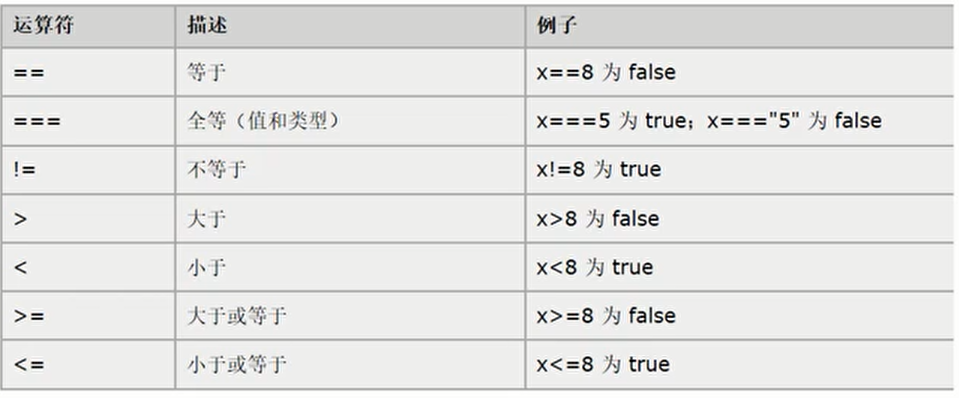Click the 大于或等于 description cell
The image size is (959, 398).
tap(350, 315)
